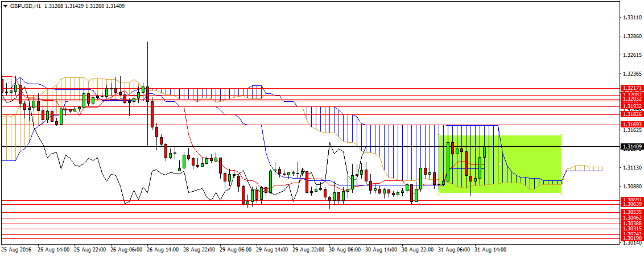Grab the green rectangle's bottom-right corner handle

pos(562,193)
